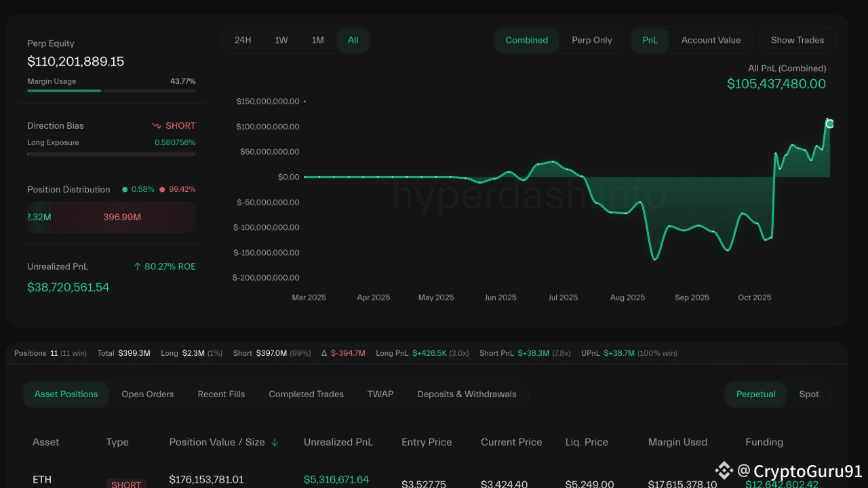The image size is (868, 488).
Task: Click the Asset column header
Action: (46, 442)
